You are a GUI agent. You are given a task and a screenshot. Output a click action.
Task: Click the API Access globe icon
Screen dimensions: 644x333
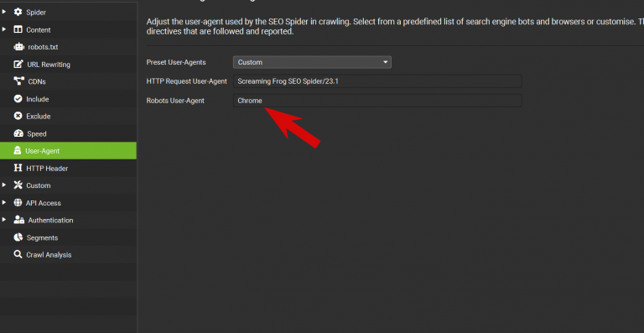pyautogui.click(x=18, y=203)
